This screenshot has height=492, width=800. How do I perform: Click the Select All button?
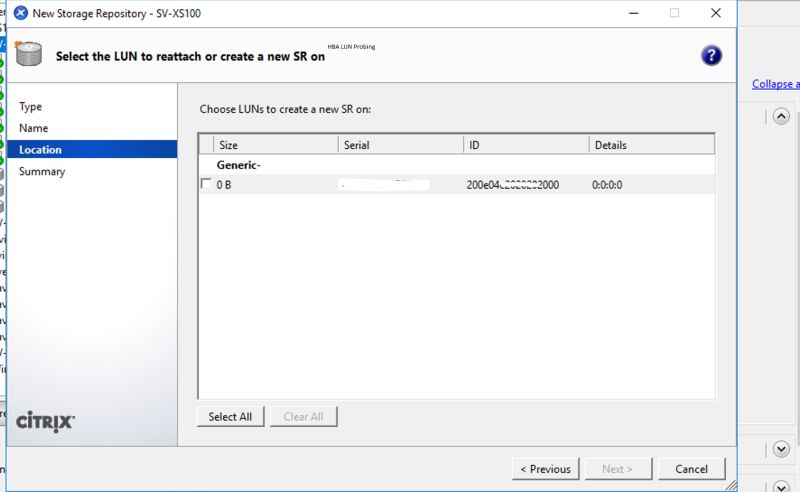(x=230, y=416)
